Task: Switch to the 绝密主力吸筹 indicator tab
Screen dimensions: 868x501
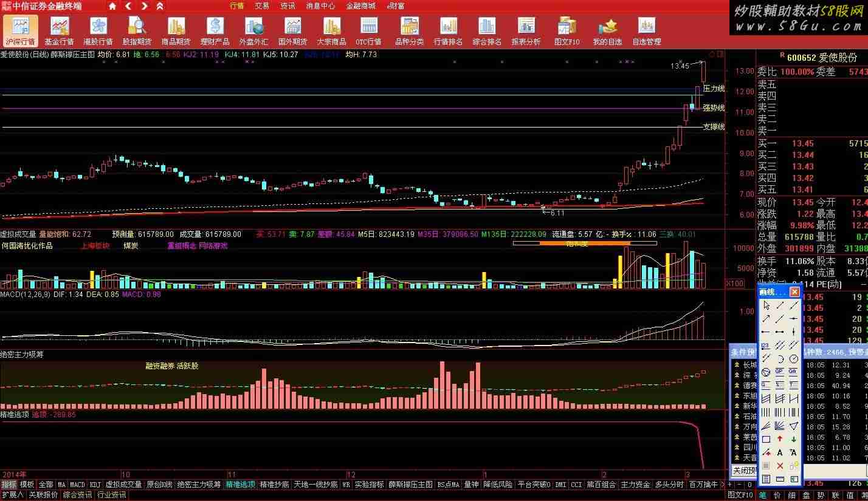Action: pos(199,485)
